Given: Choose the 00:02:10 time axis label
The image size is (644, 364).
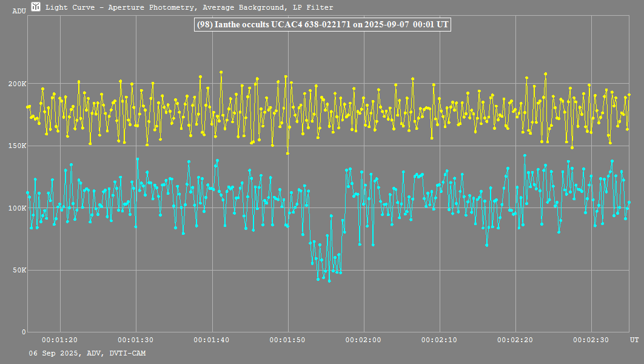Looking at the screenshot, I should [439, 341].
